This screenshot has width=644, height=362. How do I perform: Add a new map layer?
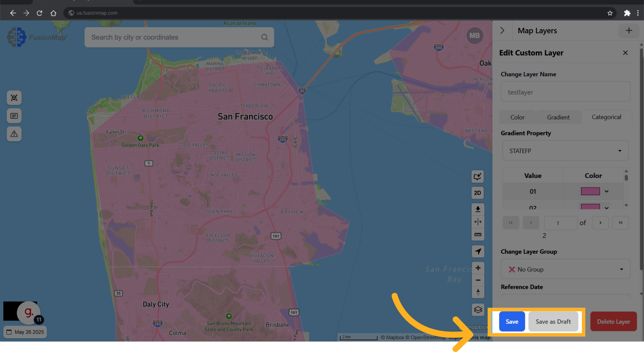(629, 31)
